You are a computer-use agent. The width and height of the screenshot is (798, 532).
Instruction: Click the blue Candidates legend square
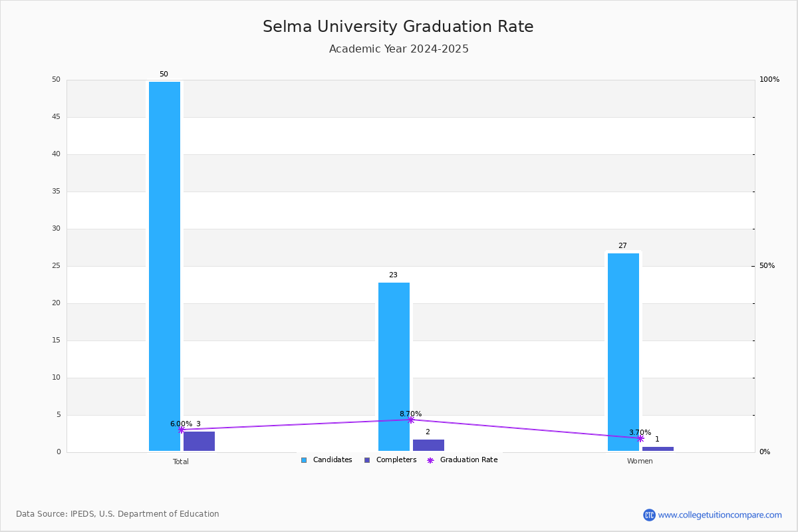(304, 460)
